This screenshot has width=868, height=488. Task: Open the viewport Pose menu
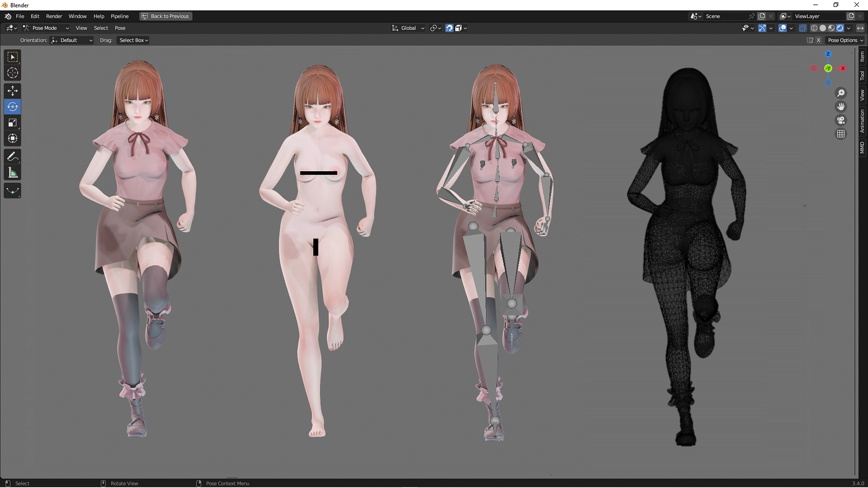(120, 28)
